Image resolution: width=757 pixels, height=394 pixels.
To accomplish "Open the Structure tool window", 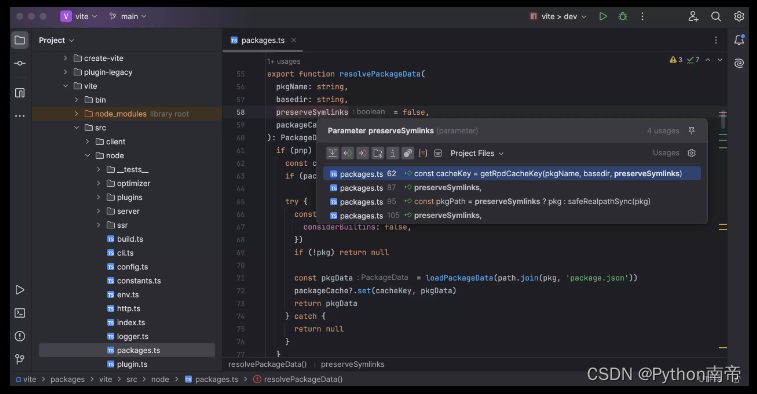I will (x=20, y=93).
